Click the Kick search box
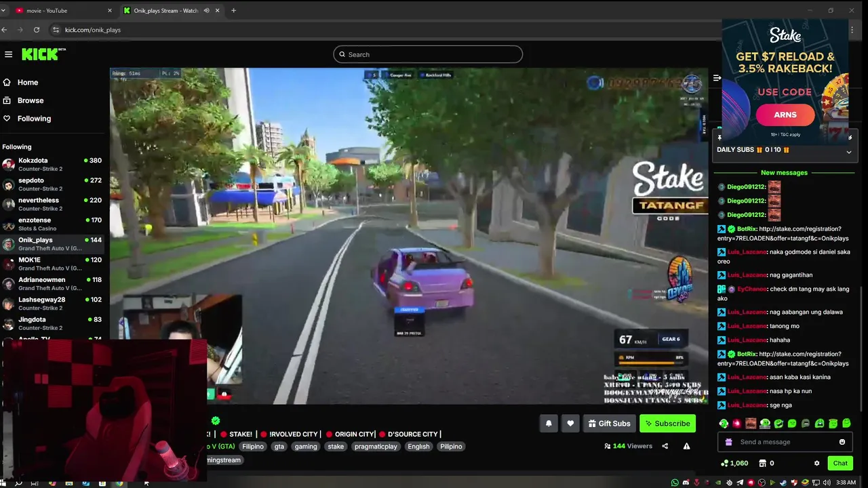Screen dimensions: 868x488 (x=428, y=54)
